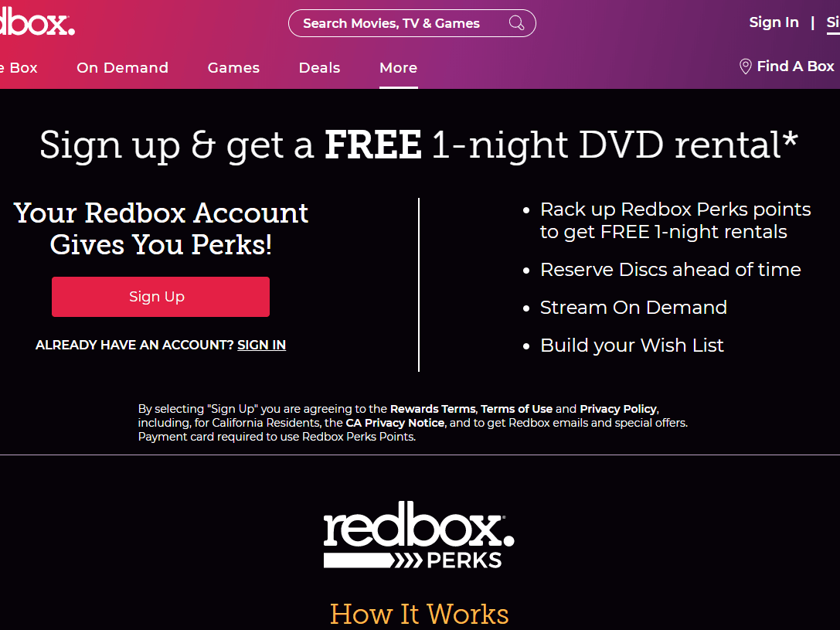840x630 pixels.
Task: Click the underlined SIGN IN link
Action: click(x=261, y=345)
